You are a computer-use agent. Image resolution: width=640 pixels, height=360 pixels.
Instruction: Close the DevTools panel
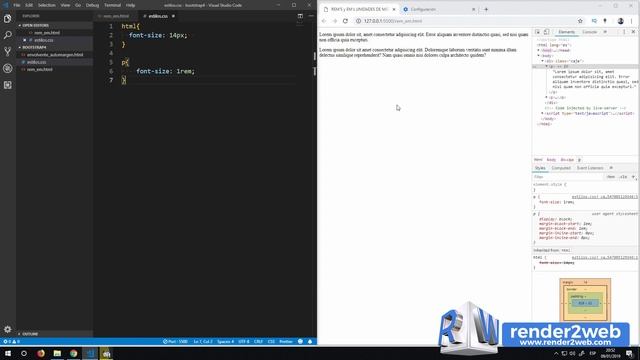(x=633, y=32)
